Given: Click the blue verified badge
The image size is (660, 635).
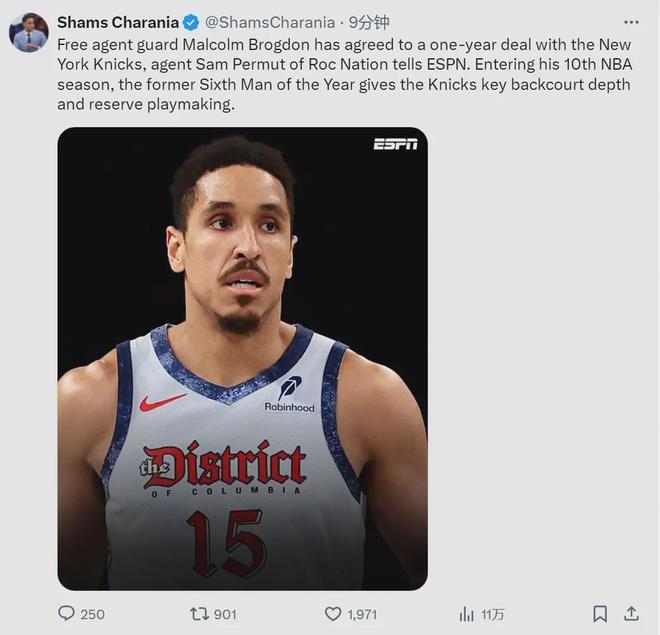Looking at the screenshot, I should 190,22.
